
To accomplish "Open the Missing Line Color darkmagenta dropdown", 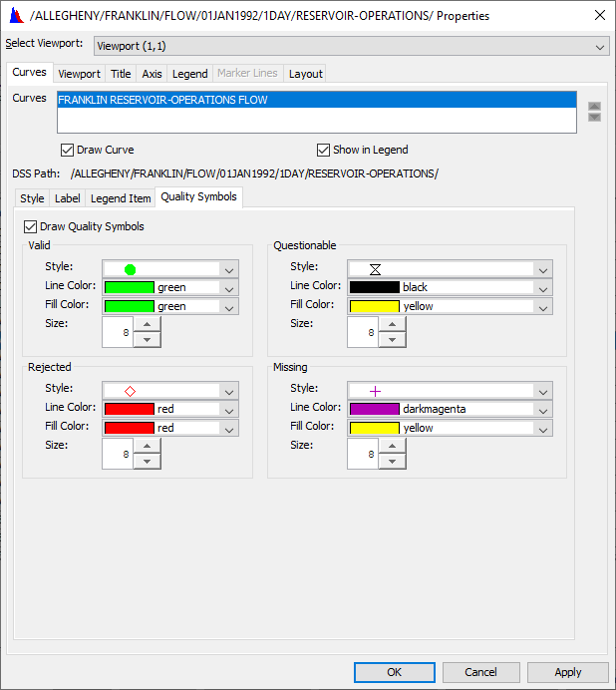I will tap(542, 409).
